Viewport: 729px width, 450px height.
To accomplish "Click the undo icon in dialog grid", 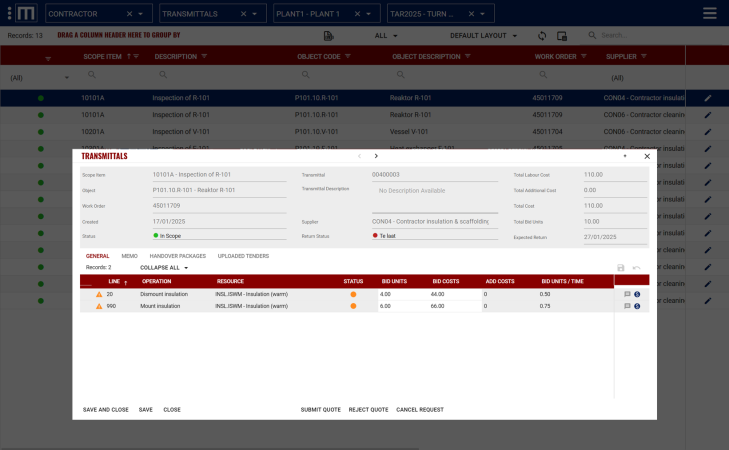I will 636,268.
